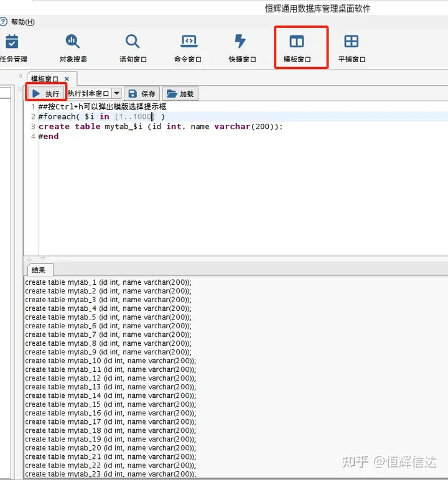The height and width of the screenshot is (480, 448).
Task: Select result row create table mytab_10
Action: click(x=110, y=361)
